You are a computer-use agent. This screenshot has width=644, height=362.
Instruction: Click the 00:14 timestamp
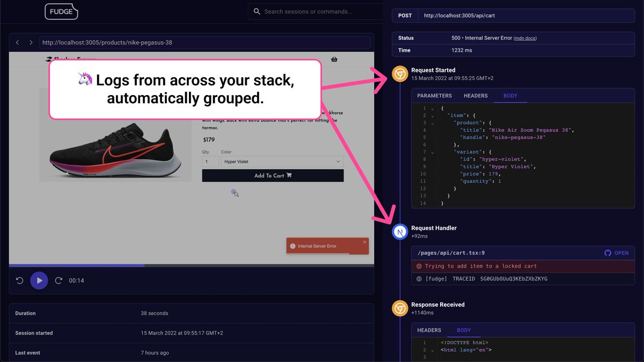[76, 280]
